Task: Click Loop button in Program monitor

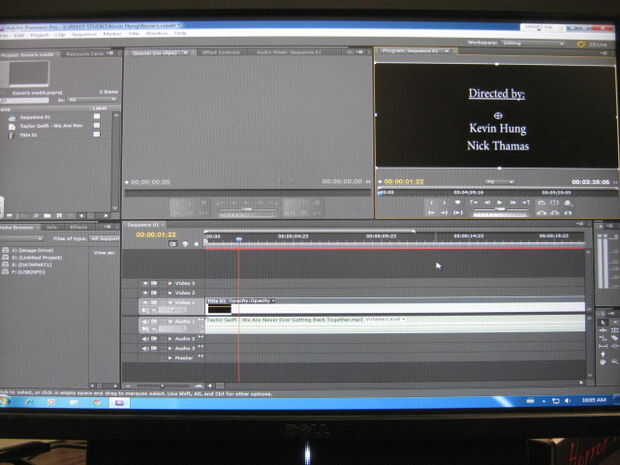Action: pos(541,202)
